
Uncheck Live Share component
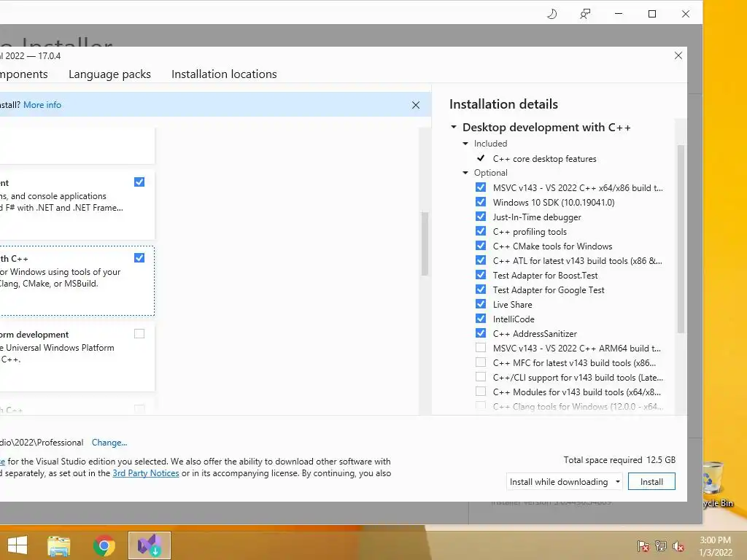tap(481, 304)
